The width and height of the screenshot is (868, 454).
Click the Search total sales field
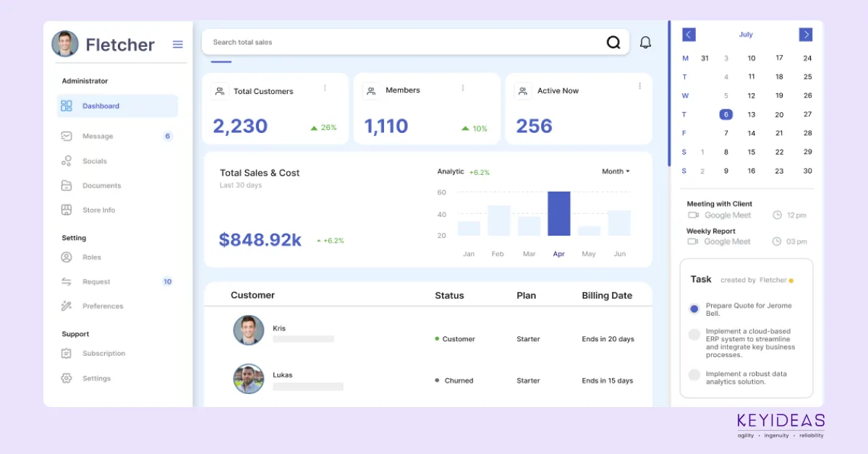point(405,43)
